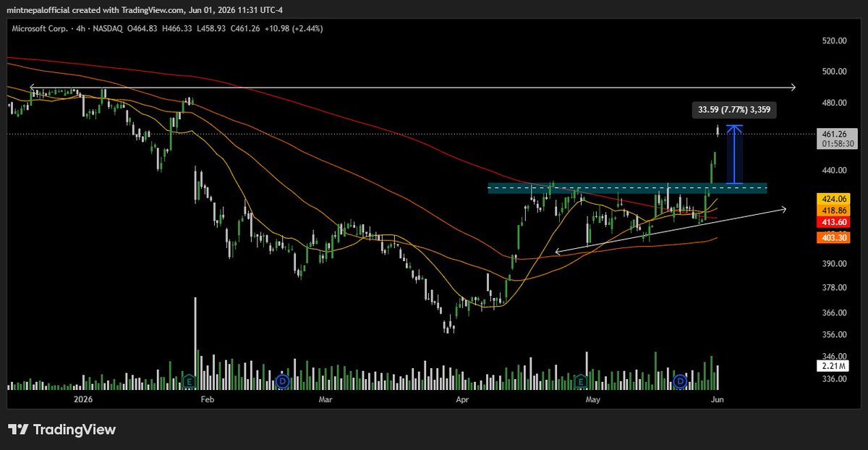
Task: Click the 440.00 price axis label
Action: (x=834, y=171)
